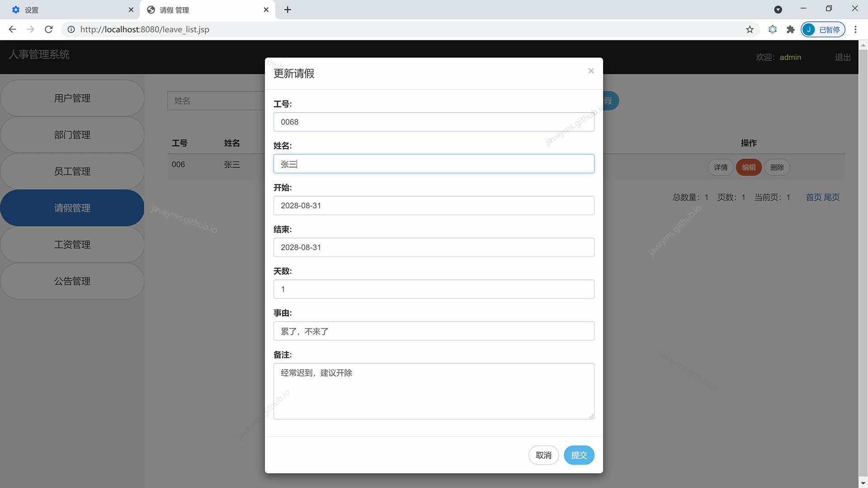Screen dimensions: 868x488
Task: Click the 结束 date field
Action: click(433, 247)
